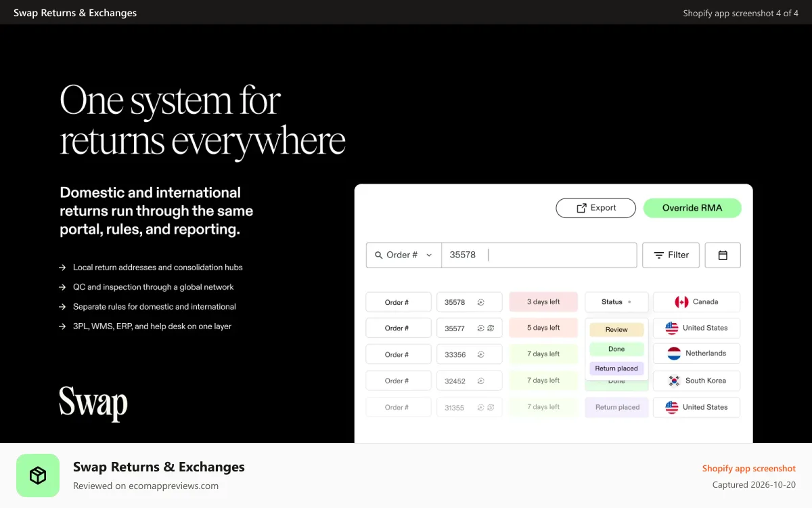Click the exchange icon next to order 35578
This screenshot has height=508, width=812.
coord(481,302)
